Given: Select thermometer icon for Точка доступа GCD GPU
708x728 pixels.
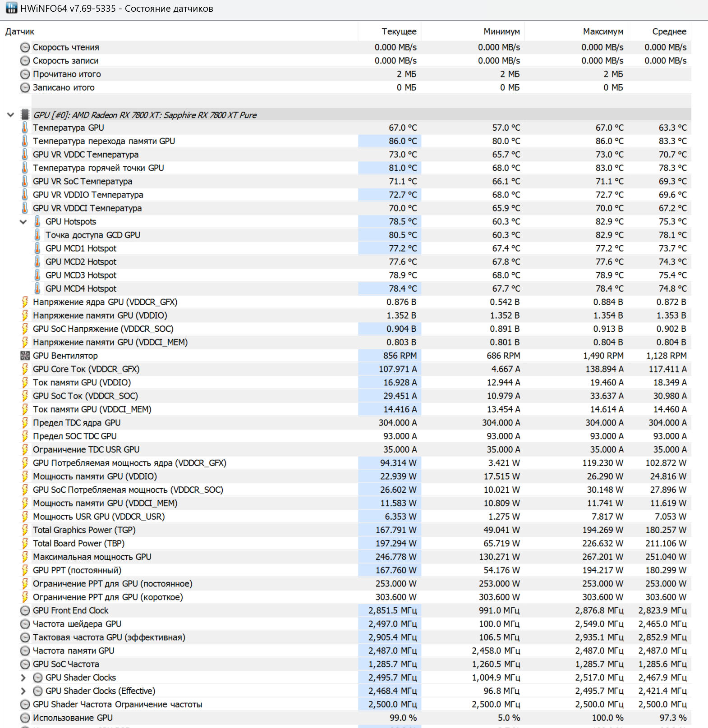Looking at the screenshot, I should [x=37, y=235].
